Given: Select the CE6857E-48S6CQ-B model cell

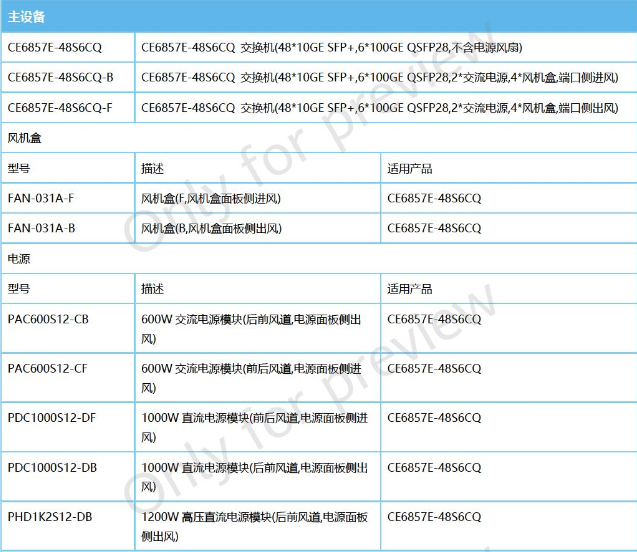Looking at the screenshot, I should (60, 76).
